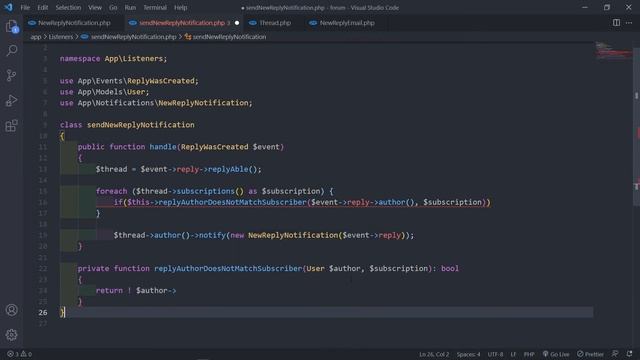This screenshot has height=360, width=640.
Task: Open the Go menu
Action: (x=113, y=7)
